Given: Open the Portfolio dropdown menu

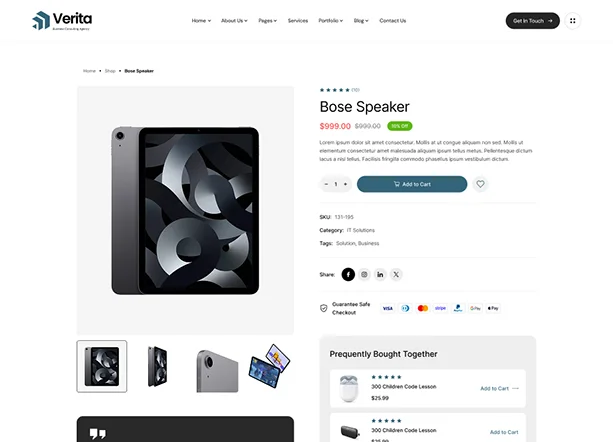Looking at the screenshot, I should click(330, 20).
